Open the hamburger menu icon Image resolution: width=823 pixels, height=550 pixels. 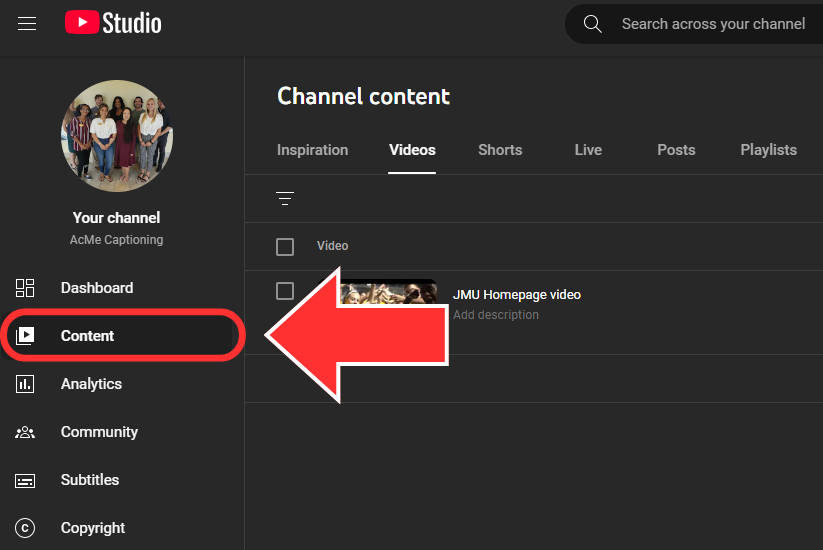[27, 23]
